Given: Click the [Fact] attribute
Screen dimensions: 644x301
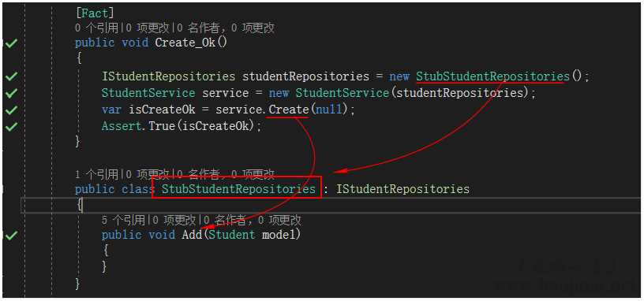Looking at the screenshot, I should tap(95, 13).
